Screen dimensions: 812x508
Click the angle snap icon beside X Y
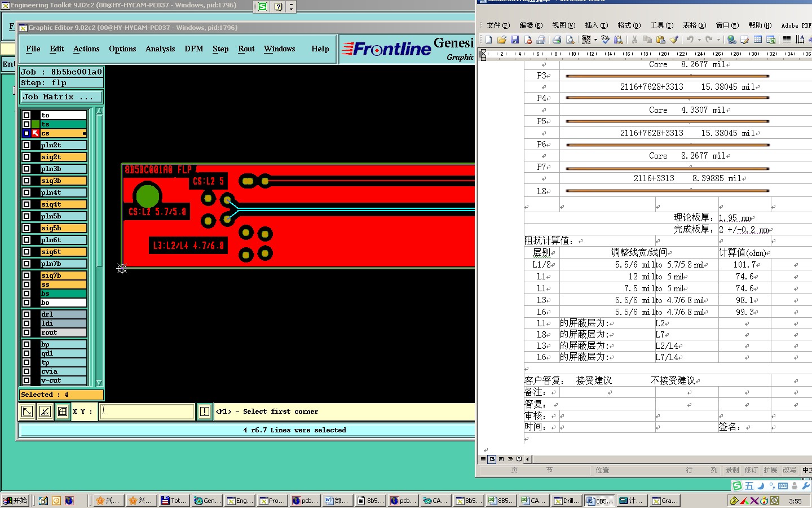(45, 411)
